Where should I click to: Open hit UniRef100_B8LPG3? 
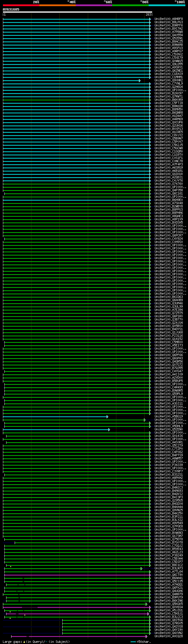tap(169, 22)
